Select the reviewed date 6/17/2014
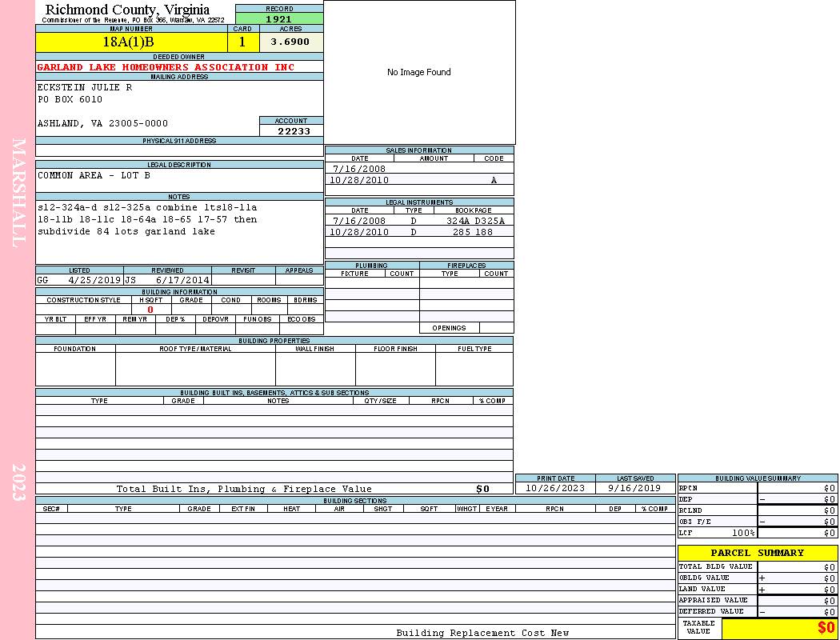Image resolution: width=840 pixels, height=640 pixels. point(182,281)
